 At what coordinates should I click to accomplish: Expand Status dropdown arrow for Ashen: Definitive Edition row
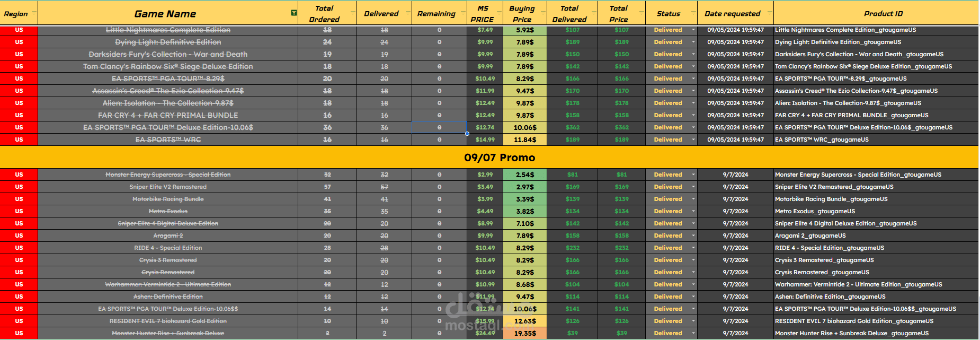693,297
